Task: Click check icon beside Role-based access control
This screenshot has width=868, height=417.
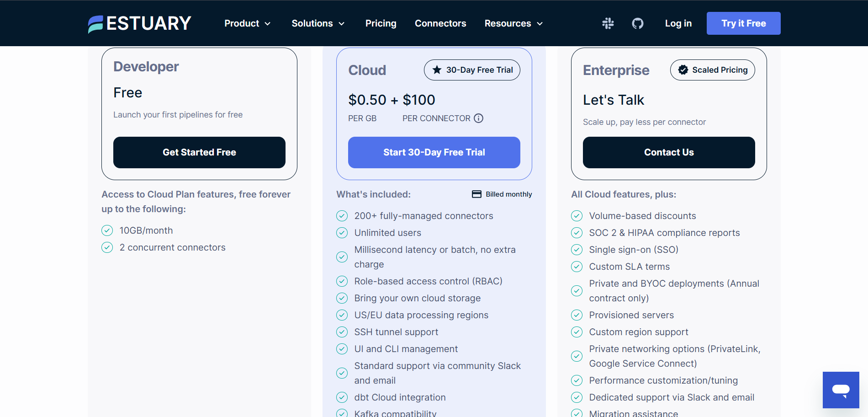Action: 342,281
